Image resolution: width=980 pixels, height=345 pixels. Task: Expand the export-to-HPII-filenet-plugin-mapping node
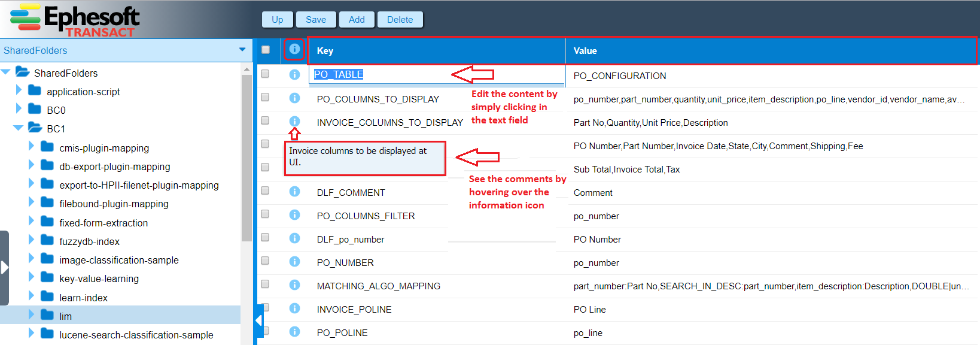pos(31,184)
